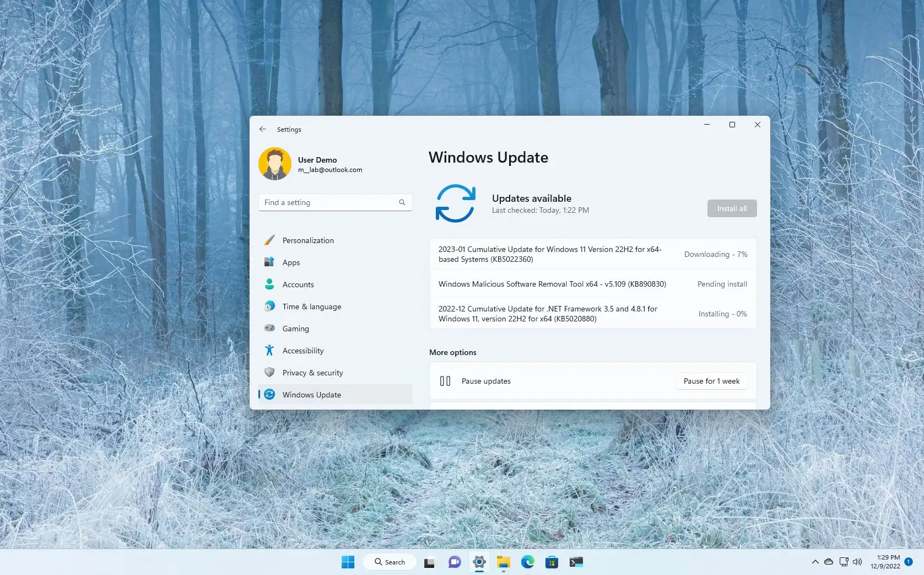
Task: Open Gaming settings via the controller icon
Action: pyautogui.click(x=269, y=329)
